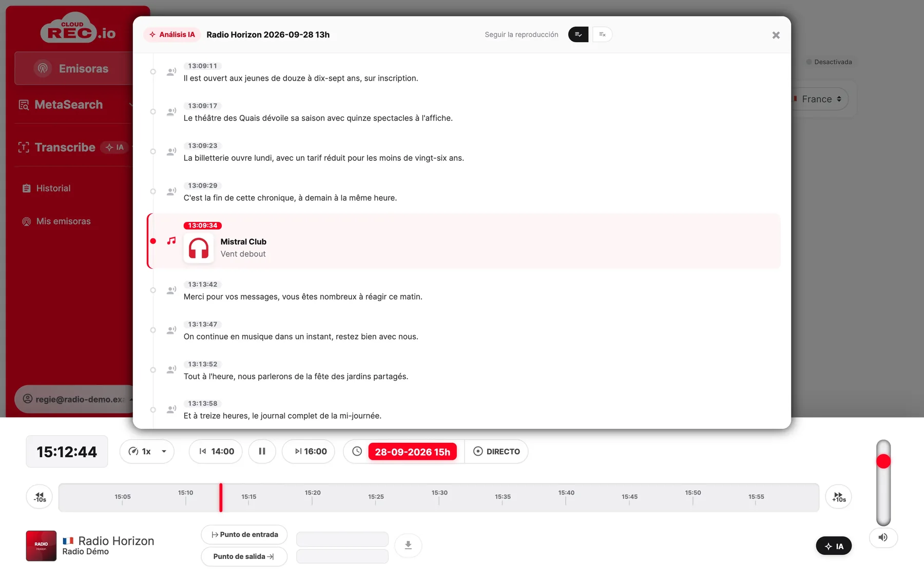Select the Mistral Club song title
The height and width of the screenshot is (578, 924).
click(x=243, y=241)
